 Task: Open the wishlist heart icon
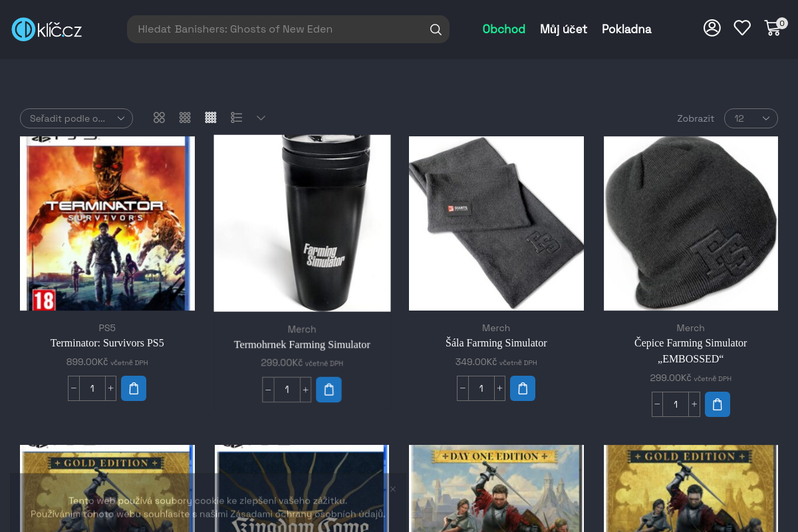[x=742, y=28]
